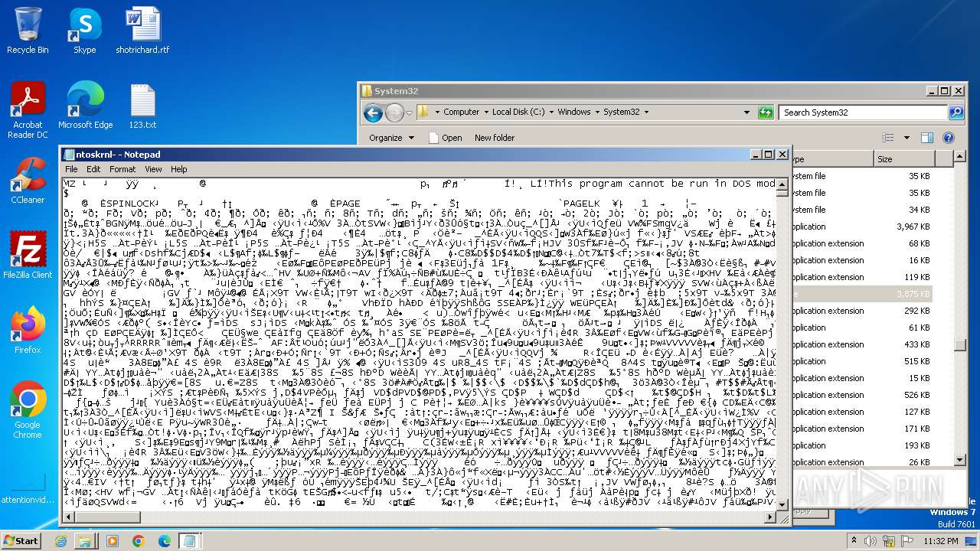The width and height of the screenshot is (980, 551).
Task: Open Windows Explorer taskbar button
Action: tap(85, 541)
